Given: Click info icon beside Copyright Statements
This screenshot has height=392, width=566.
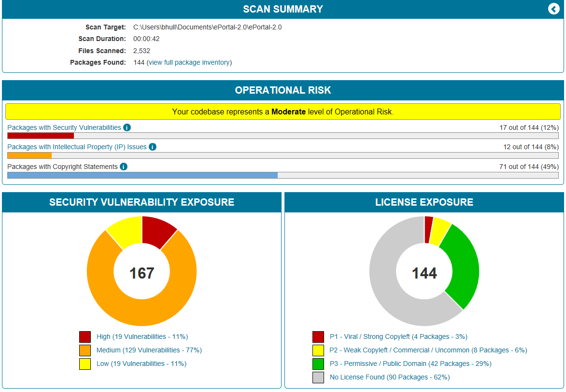Looking at the screenshot, I should tap(124, 167).
